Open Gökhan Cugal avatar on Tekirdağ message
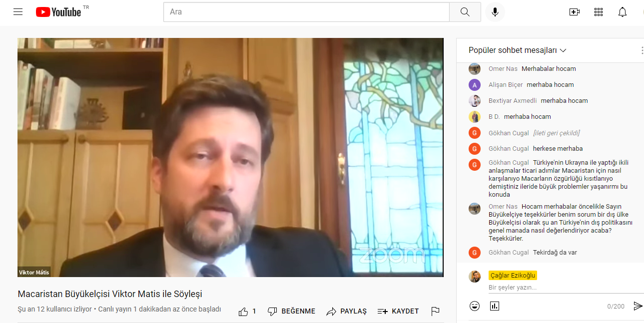 [x=475, y=253]
